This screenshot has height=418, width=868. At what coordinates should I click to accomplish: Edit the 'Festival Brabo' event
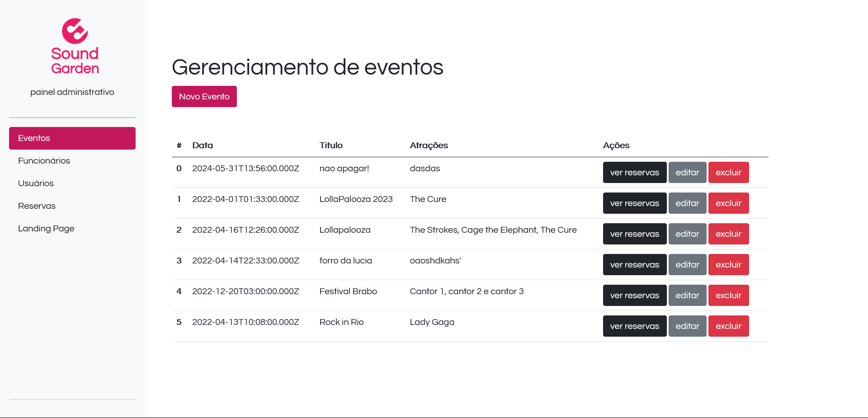click(x=687, y=295)
